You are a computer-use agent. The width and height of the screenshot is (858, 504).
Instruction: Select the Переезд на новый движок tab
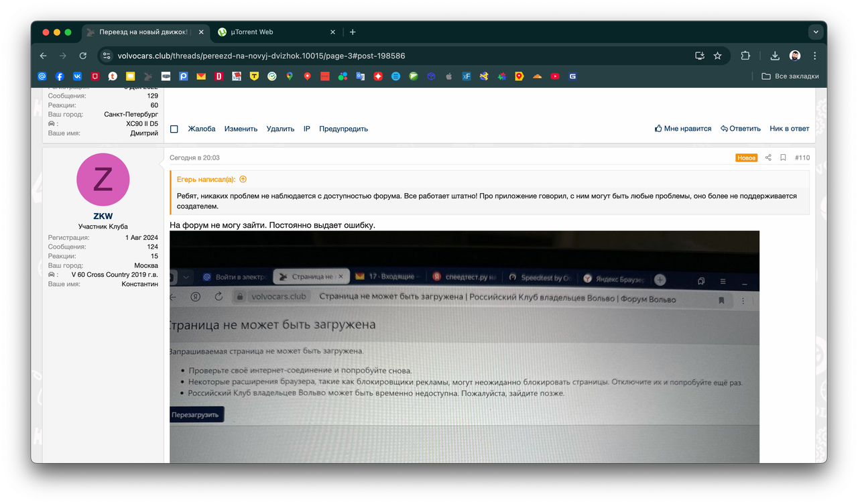(145, 31)
